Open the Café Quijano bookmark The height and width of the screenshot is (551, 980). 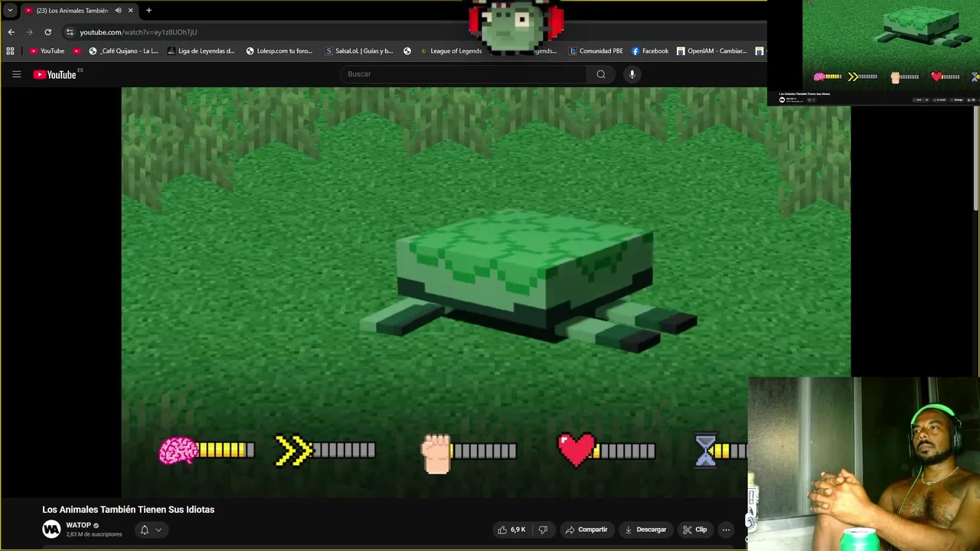click(124, 51)
